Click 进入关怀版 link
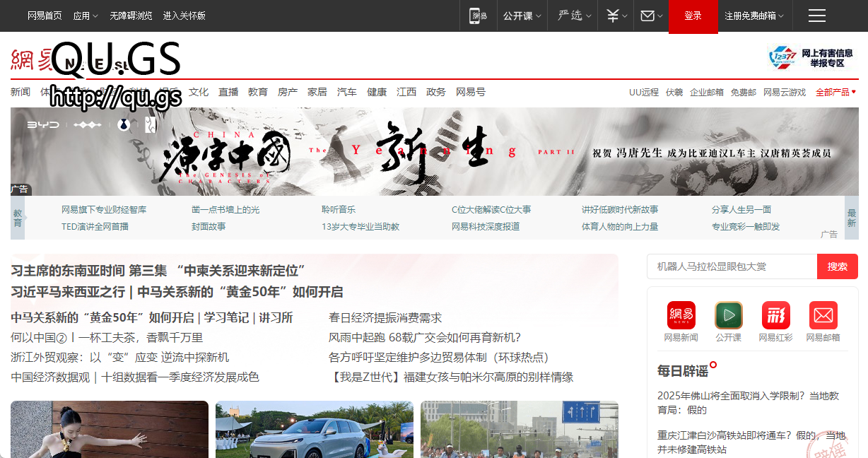 click(184, 16)
